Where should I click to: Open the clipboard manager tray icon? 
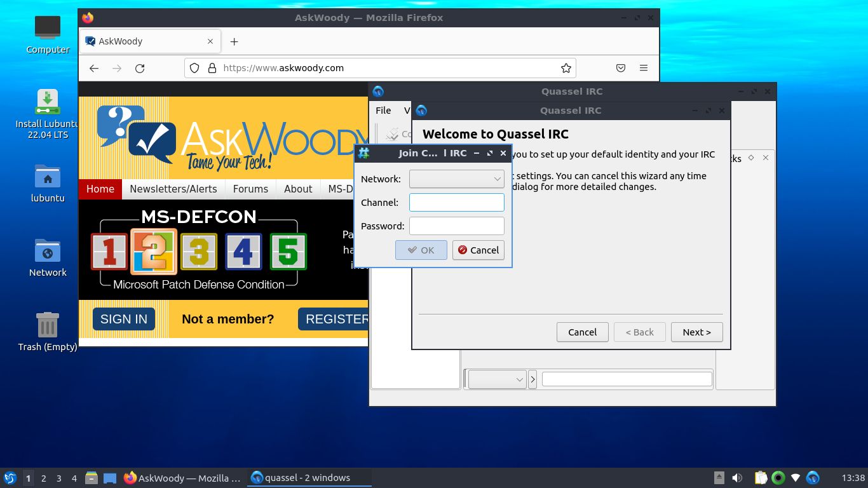761,478
